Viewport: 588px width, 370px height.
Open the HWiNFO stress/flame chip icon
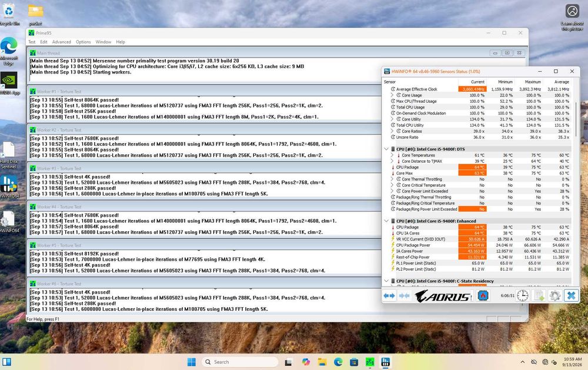pos(483,295)
